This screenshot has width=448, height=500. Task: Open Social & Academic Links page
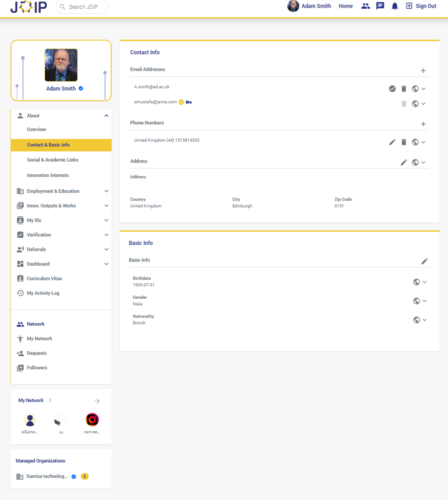click(53, 160)
